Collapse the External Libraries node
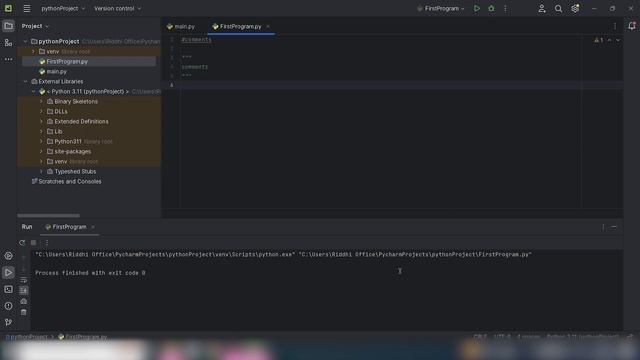 click(26, 82)
